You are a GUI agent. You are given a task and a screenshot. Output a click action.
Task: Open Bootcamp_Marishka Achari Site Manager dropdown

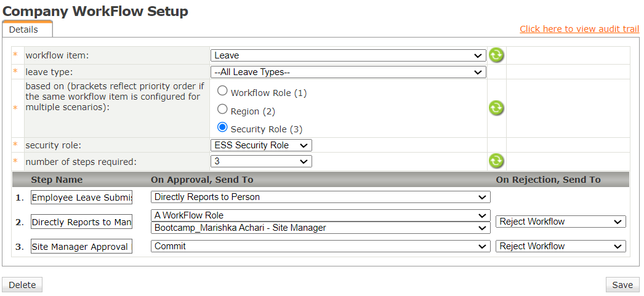tap(320, 228)
